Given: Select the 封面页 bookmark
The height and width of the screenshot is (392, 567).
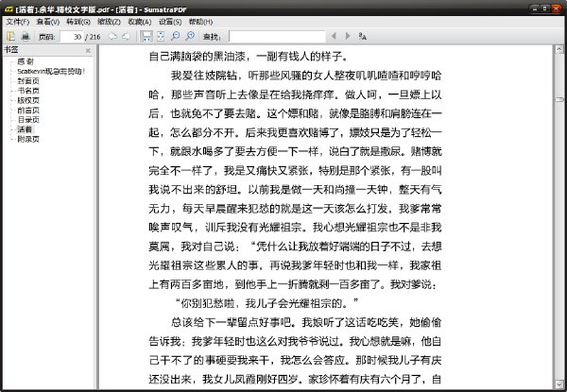Looking at the screenshot, I should click(x=28, y=81).
